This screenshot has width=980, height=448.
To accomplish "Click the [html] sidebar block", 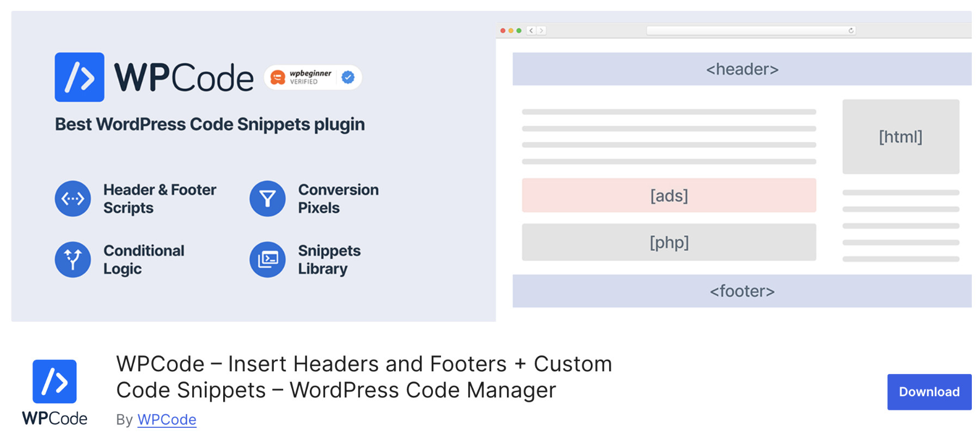I will coord(901,137).
